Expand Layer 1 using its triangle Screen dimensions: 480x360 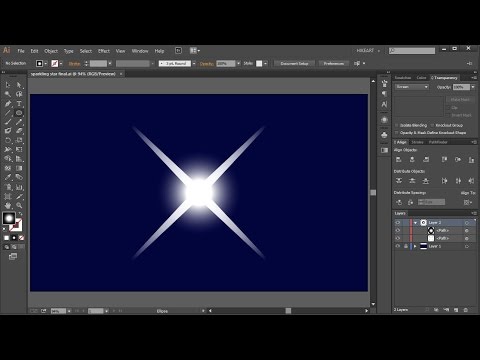[415, 246]
